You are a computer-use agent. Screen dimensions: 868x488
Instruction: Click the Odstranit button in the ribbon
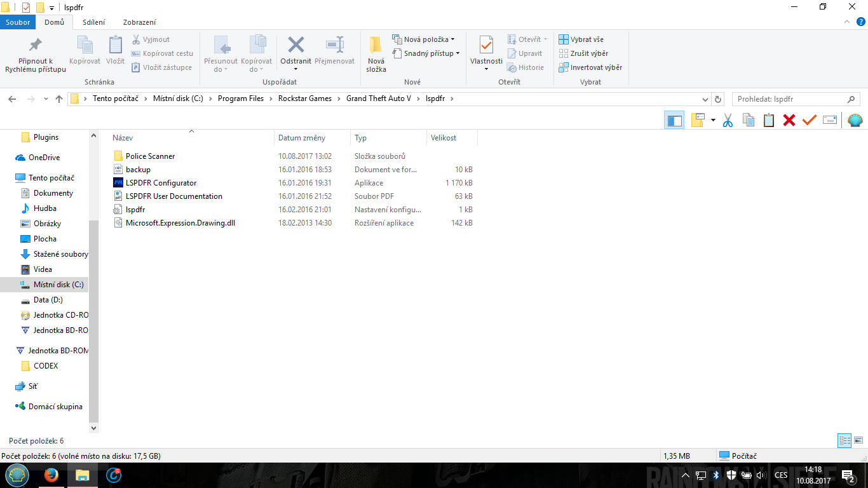click(x=295, y=54)
